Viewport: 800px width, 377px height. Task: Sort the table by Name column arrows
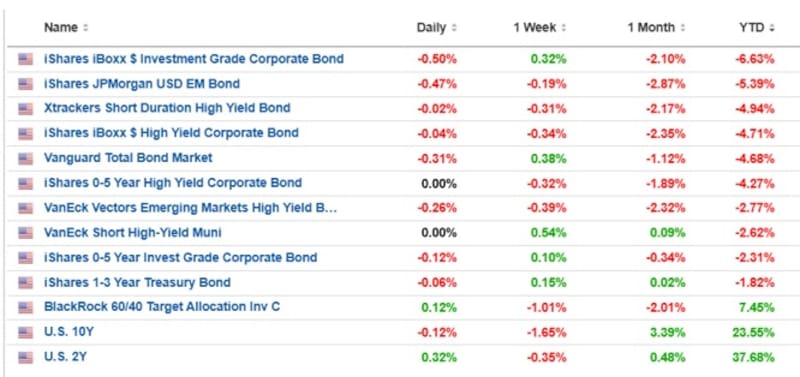(85, 28)
